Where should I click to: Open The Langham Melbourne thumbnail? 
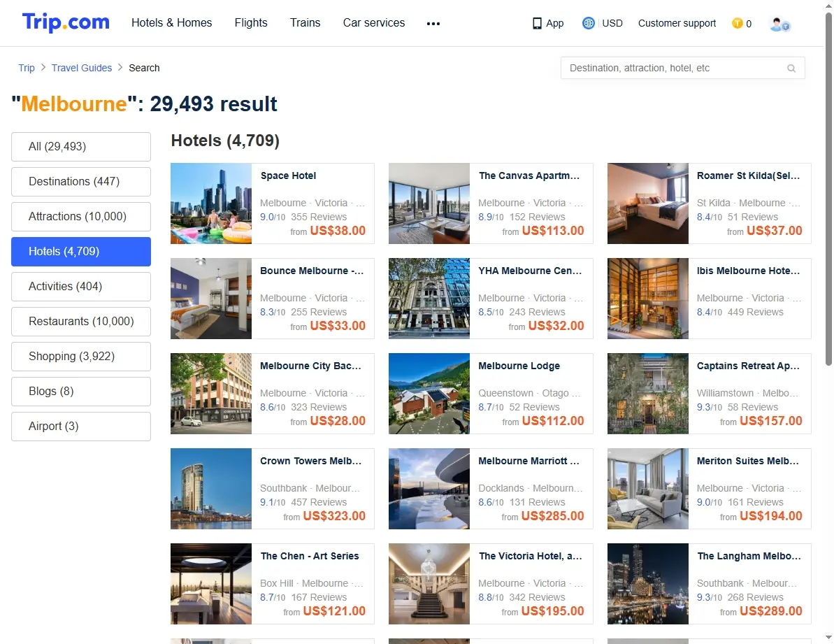click(648, 585)
